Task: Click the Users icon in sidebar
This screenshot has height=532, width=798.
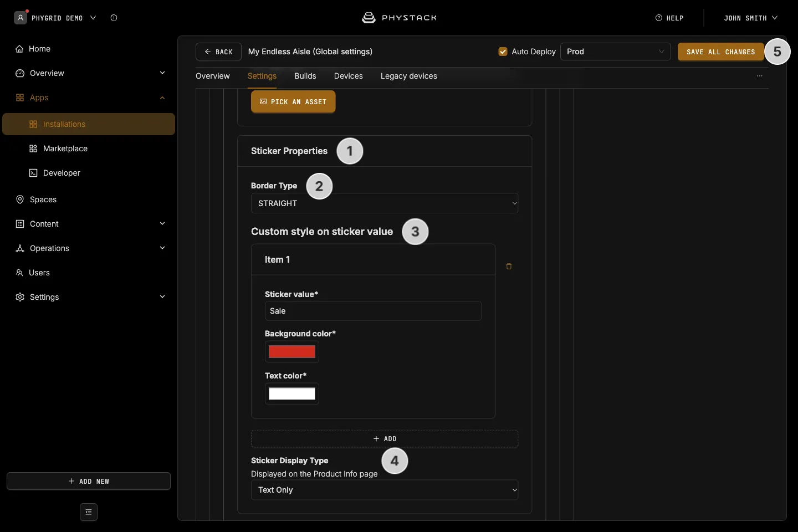Action: point(19,273)
